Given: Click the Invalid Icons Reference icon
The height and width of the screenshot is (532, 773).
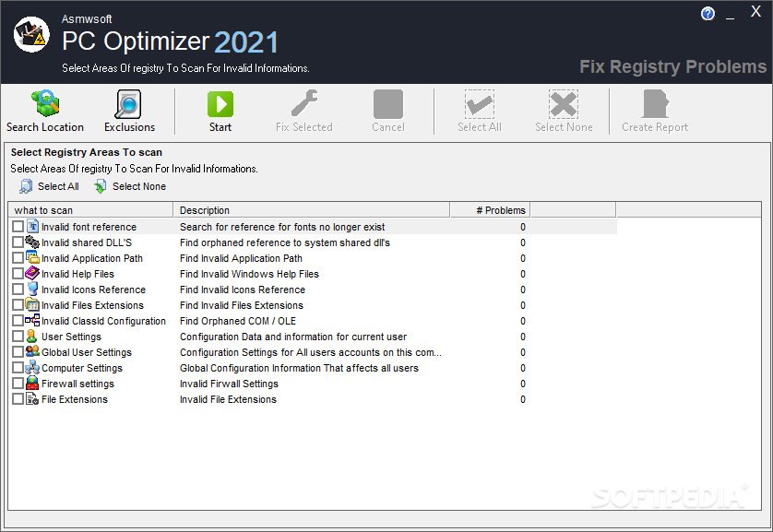Looking at the screenshot, I should [32, 290].
